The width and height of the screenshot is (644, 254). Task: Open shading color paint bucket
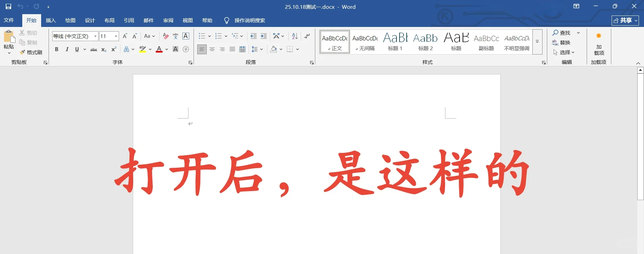[x=273, y=49]
